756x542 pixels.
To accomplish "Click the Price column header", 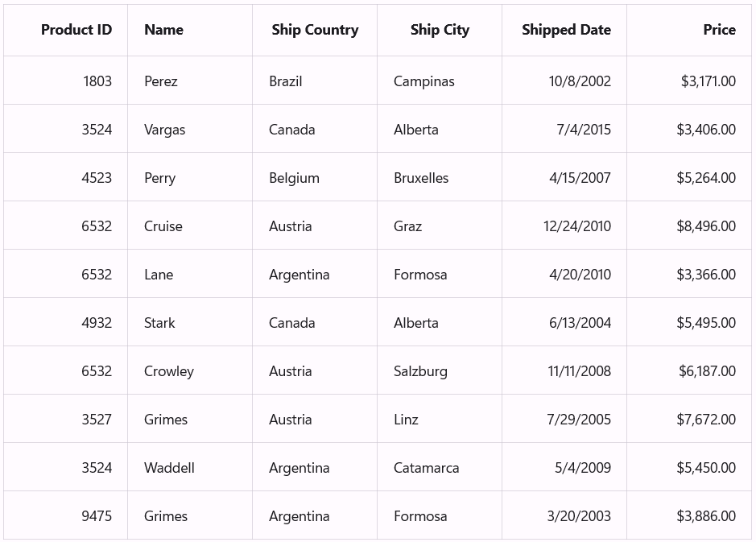I will point(719,30).
